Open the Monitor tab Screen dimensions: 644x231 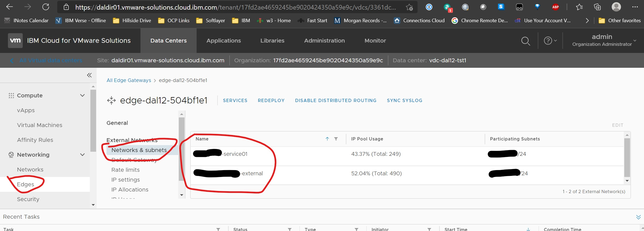point(375,41)
